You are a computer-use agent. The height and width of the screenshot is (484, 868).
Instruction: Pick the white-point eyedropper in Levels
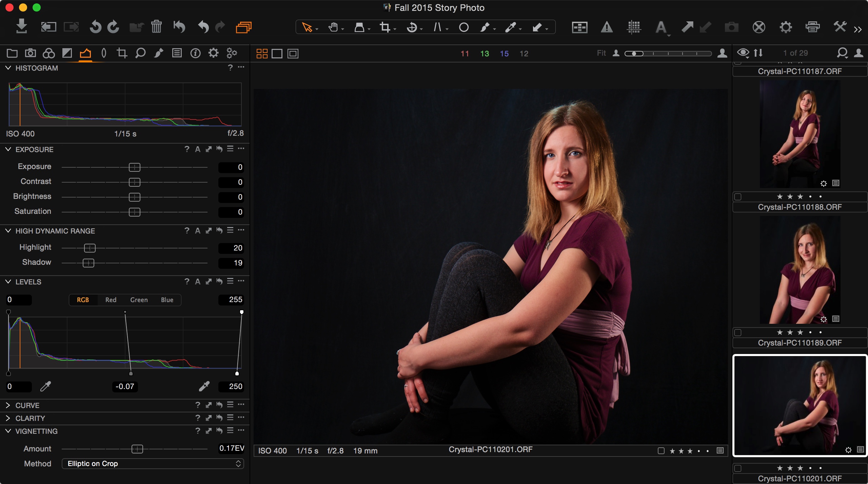click(204, 386)
